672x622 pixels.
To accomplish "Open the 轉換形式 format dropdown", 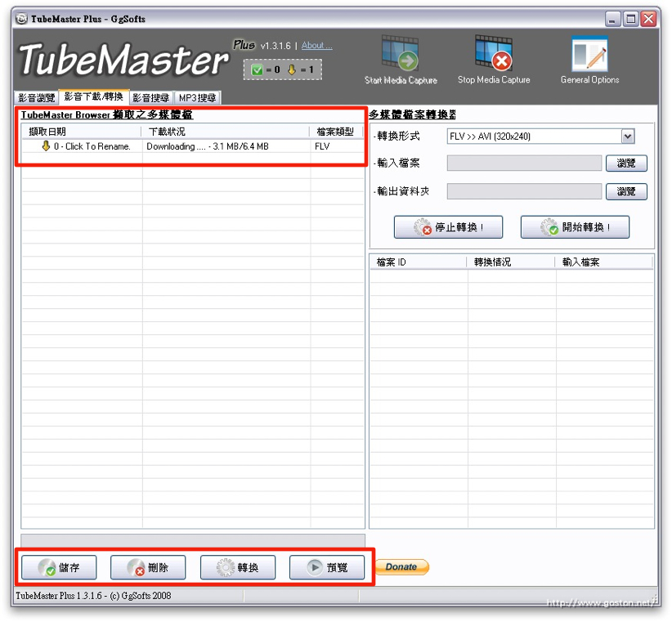I will pos(540,136).
